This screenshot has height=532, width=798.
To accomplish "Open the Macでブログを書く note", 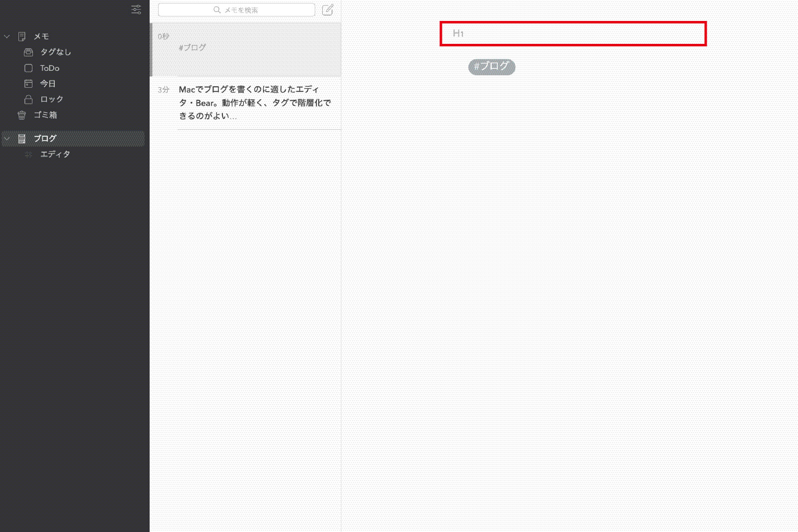I will pos(246,103).
